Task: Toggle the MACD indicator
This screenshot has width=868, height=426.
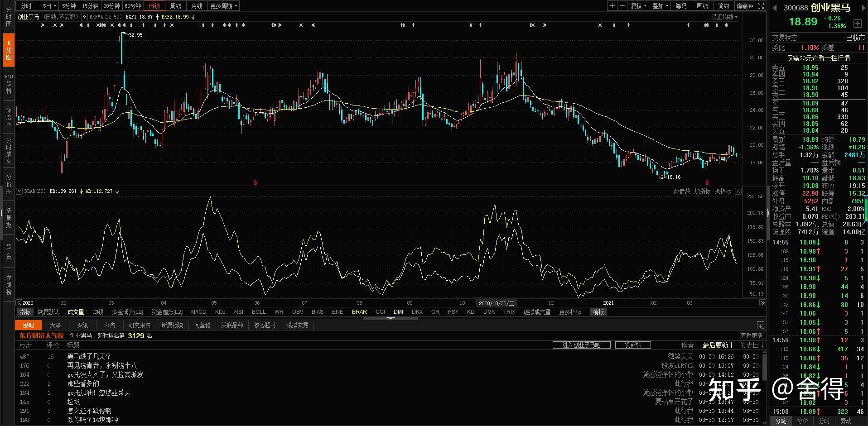Action: (198, 312)
